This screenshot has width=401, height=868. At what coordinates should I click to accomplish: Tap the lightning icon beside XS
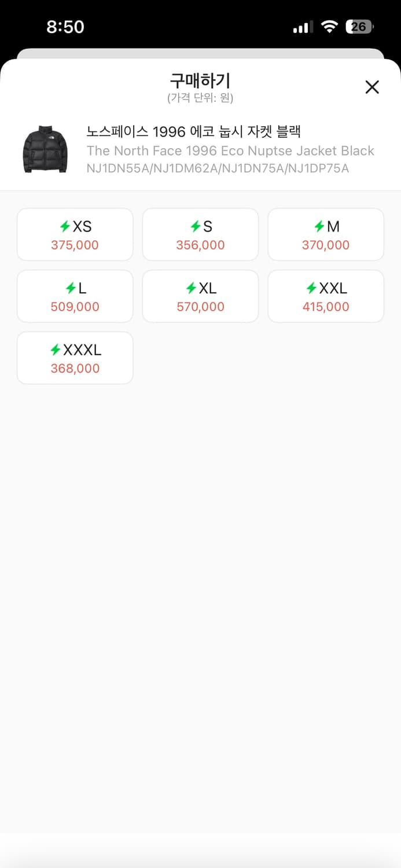pos(65,226)
